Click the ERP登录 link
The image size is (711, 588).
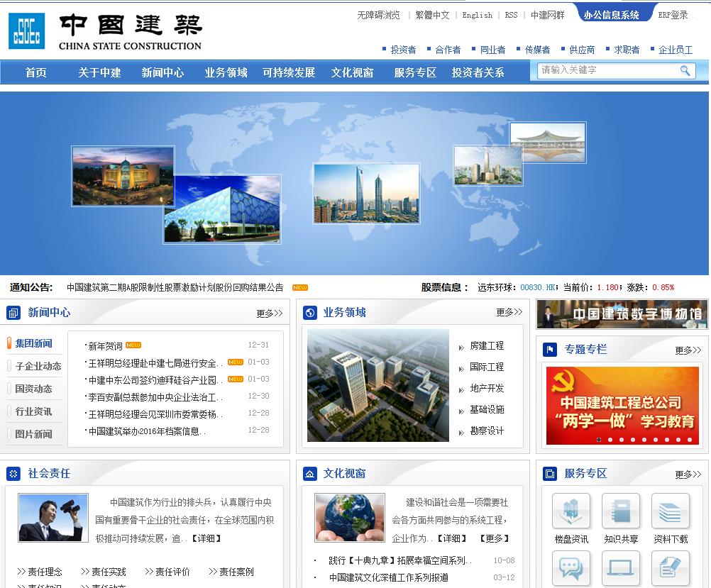673,15
